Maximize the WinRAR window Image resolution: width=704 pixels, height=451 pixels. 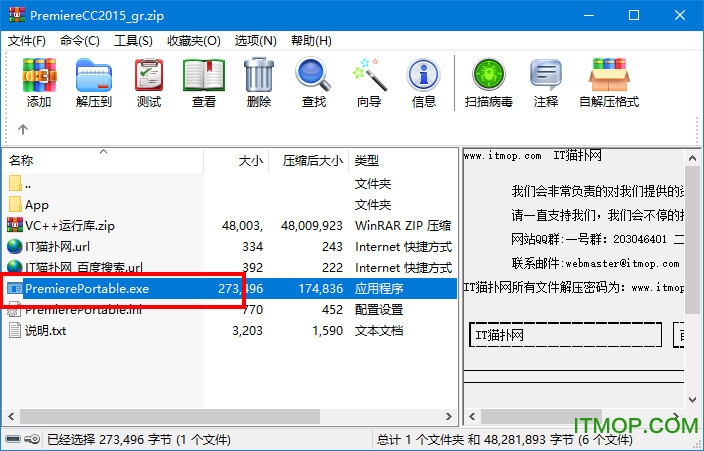pyautogui.click(x=634, y=15)
